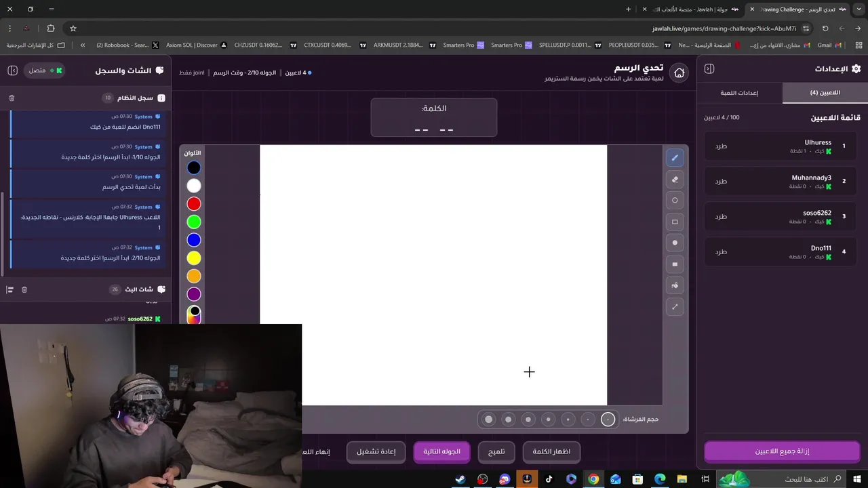This screenshot has width=868, height=488.
Task: Click the home icon beside تحدي الرسم
Action: 679,73
